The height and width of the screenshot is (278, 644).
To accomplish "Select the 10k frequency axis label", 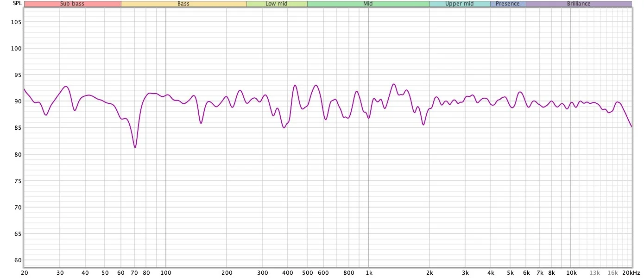I will tap(571, 272).
